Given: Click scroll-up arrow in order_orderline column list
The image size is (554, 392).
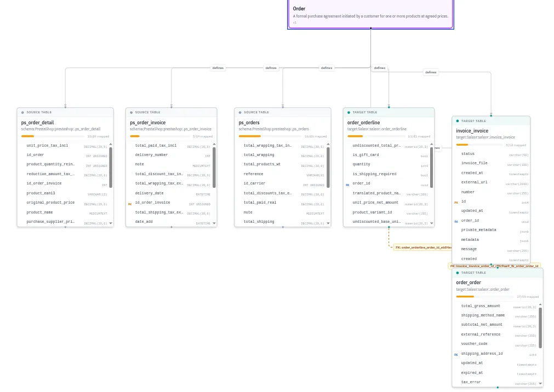Looking at the screenshot, I should point(431,145).
